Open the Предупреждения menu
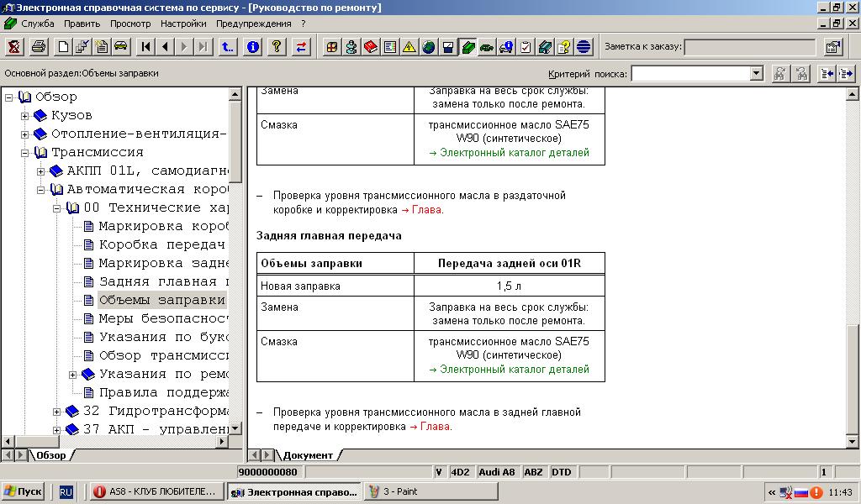Viewport: 861px width, 504px height. 253,24
